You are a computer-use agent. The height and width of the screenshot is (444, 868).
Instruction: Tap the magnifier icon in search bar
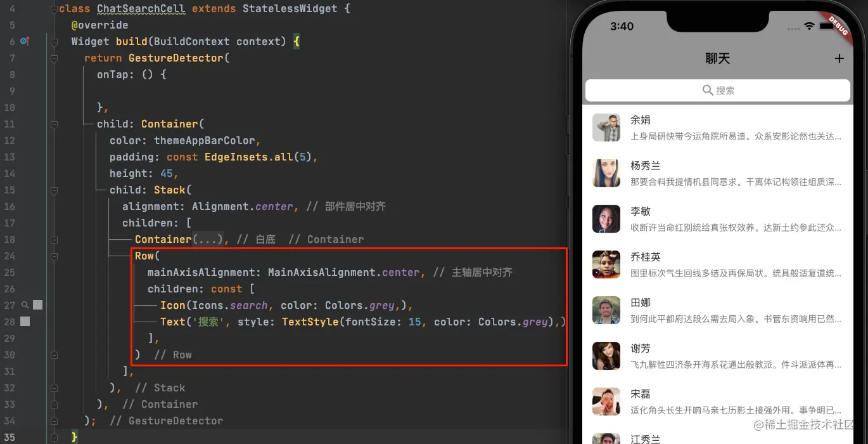(x=708, y=90)
